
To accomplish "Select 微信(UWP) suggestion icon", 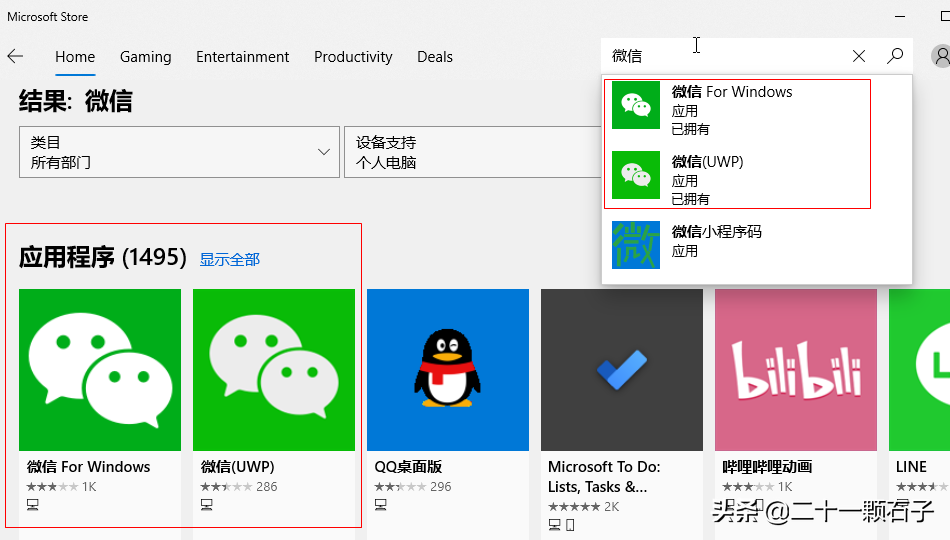I will tap(636, 175).
